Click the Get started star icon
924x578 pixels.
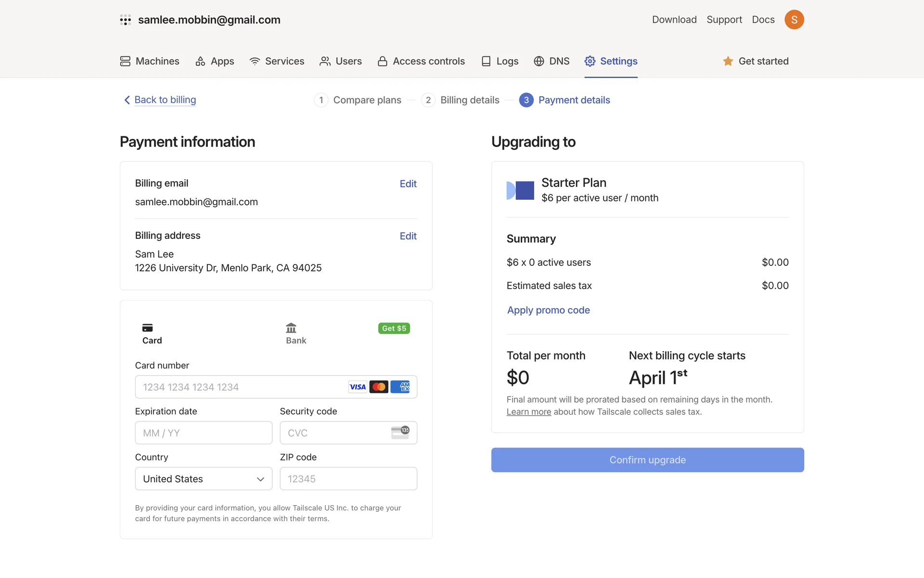pos(728,61)
